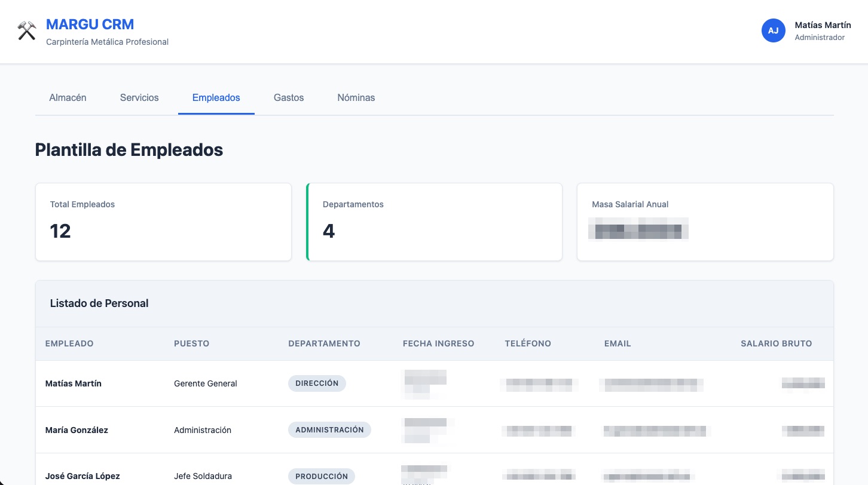This screenshot has width=868, height=485.
Task: Click the Salario Bruto column header
Action: click(776, 343)
